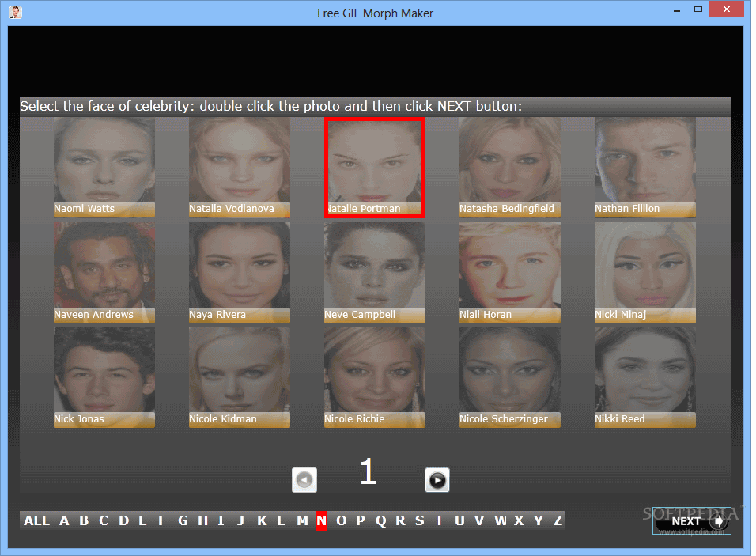
Task: Select the Neve Campbell photo
Action: coord(375,272)
